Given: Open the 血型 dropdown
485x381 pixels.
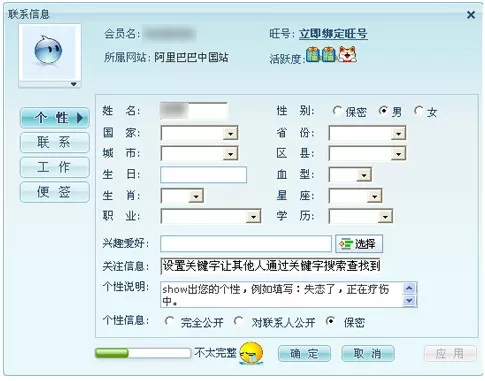Looking at the screenshot, I should point(350,175).
